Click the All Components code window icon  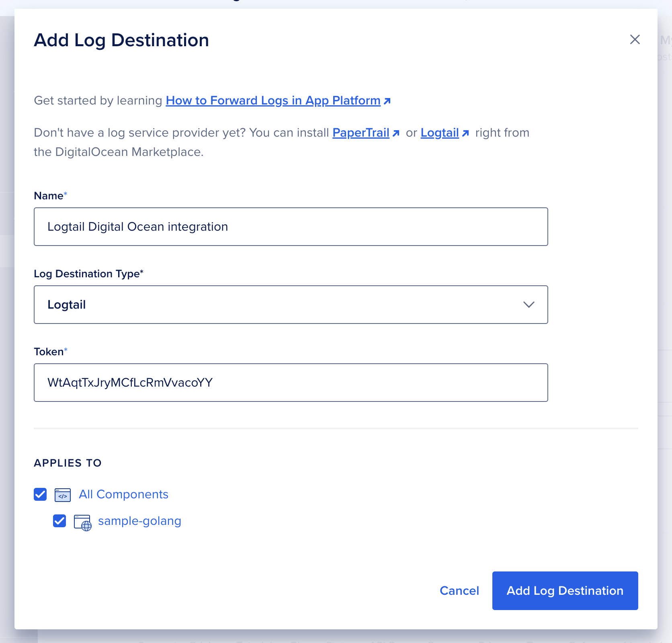click(x=63, y=495)
